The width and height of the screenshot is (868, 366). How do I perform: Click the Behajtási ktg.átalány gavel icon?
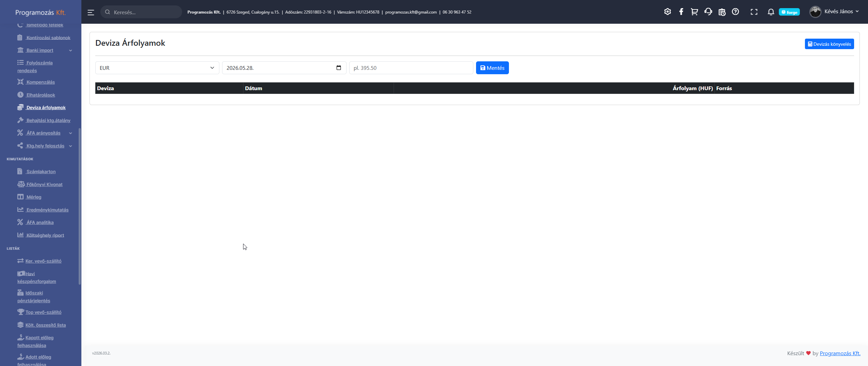[20, 120]
